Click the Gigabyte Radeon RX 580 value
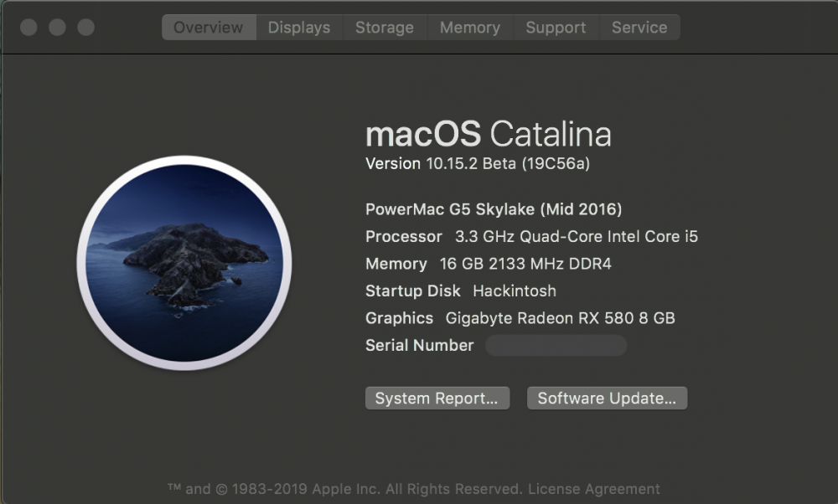This screenshot has height=504, width=838. (x=560, y=318)
